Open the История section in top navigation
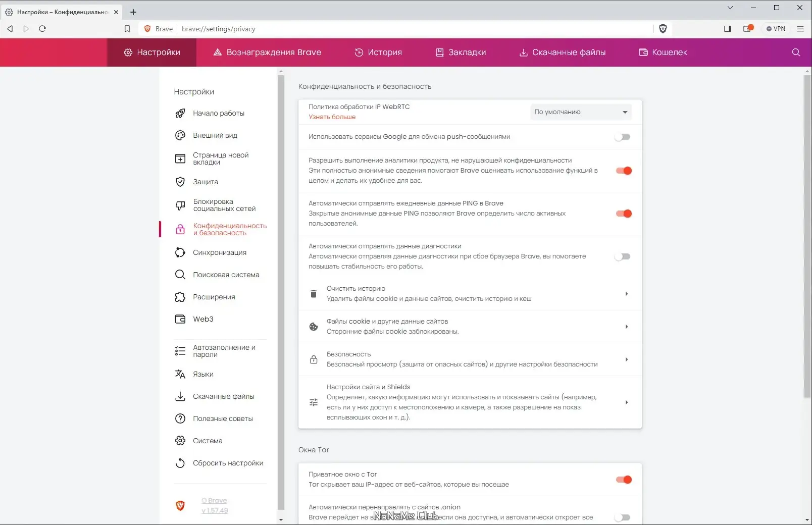 (378, 52)
